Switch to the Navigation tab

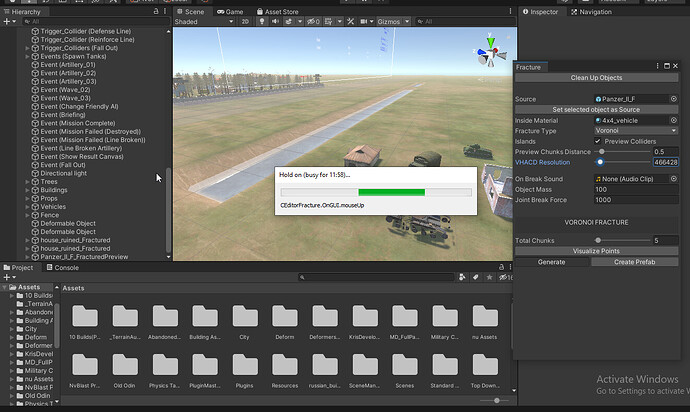(x=591, y=12)
